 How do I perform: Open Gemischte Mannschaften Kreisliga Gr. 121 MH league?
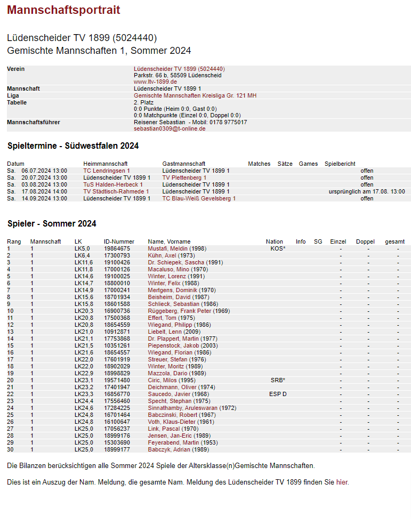195,95
